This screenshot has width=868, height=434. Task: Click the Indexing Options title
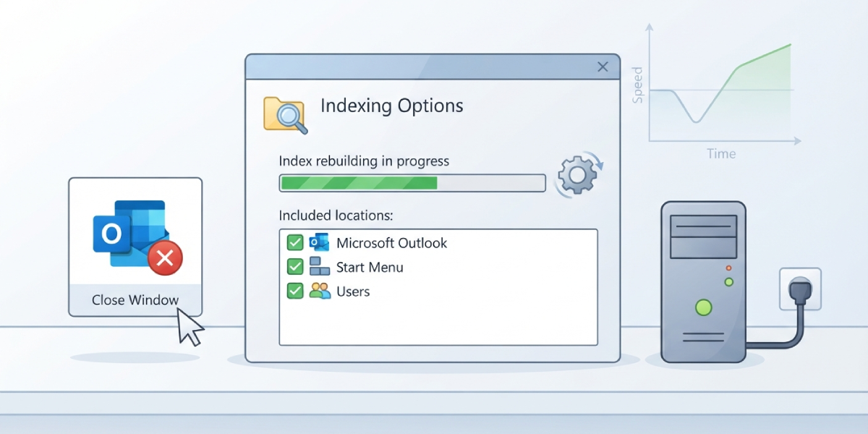391,106
